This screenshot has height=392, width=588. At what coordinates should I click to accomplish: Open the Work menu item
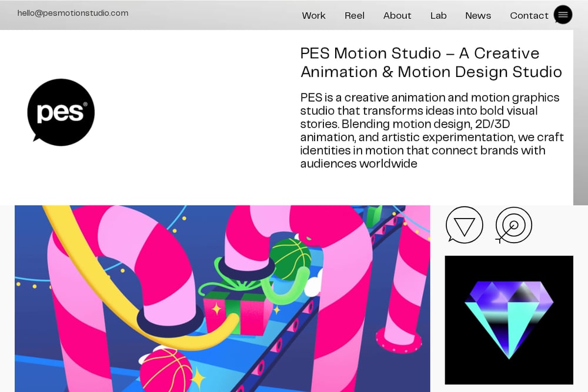pos(313,16)
